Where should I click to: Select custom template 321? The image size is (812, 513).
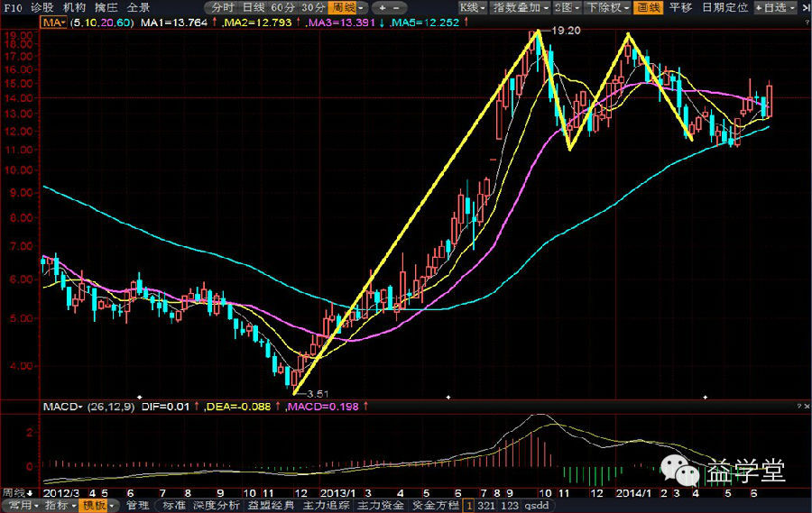(485, 505)
